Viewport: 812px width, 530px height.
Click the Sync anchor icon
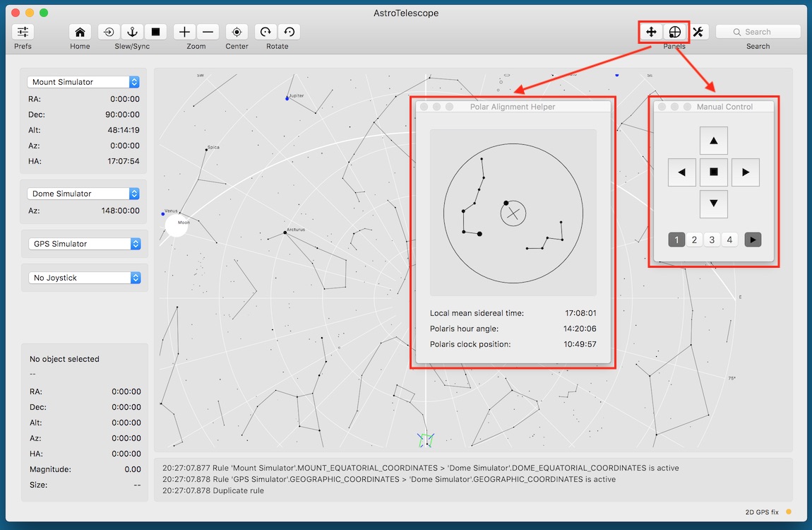point(132,32)
